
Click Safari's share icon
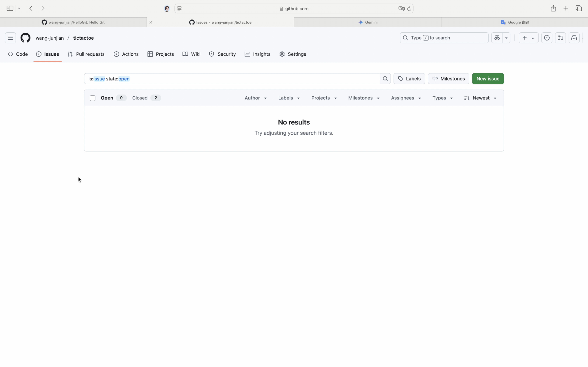[553, 8]
